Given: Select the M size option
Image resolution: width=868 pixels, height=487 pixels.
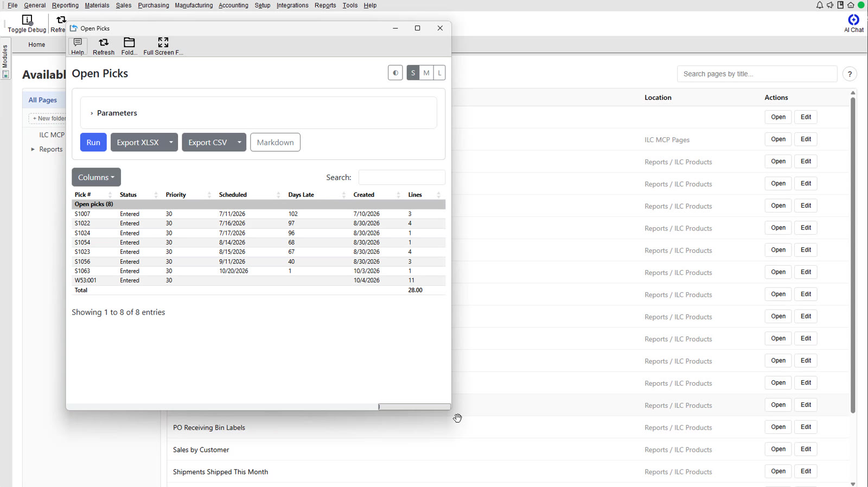Looking at the screenshot, I should coord(426,73).
